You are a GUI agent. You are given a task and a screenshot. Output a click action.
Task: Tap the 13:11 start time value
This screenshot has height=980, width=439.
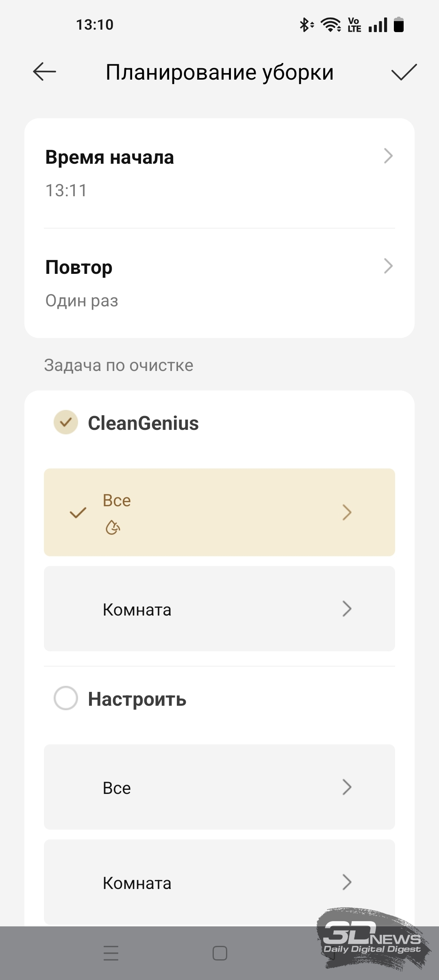[66, 191]
